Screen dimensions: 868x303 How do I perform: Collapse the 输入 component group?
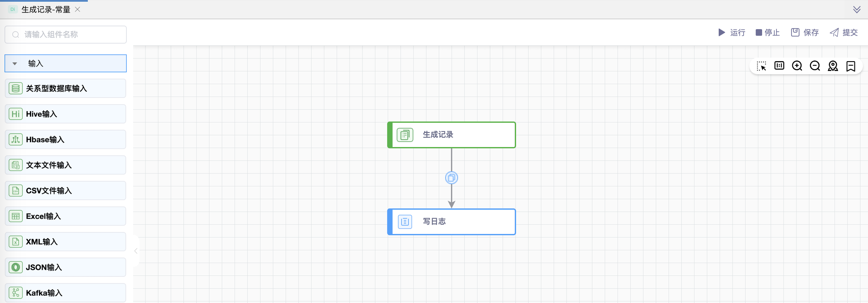click(x=14, y=63)
